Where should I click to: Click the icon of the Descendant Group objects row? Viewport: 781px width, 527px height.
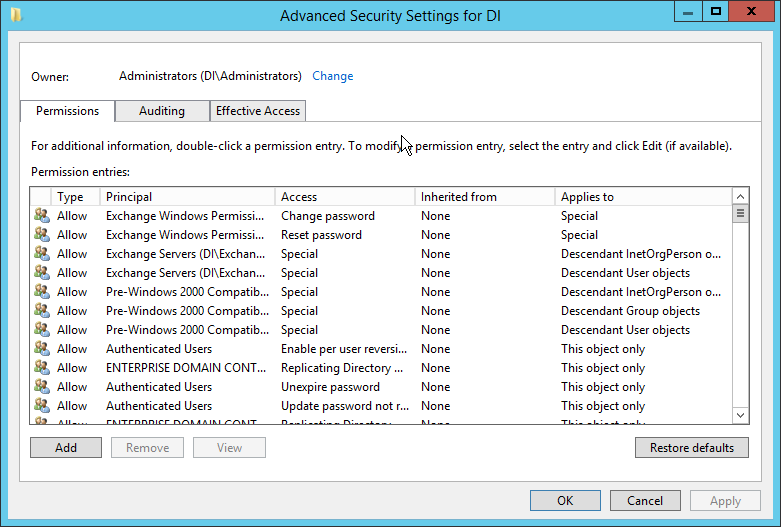pyautogui.click(x=42, y=311)
